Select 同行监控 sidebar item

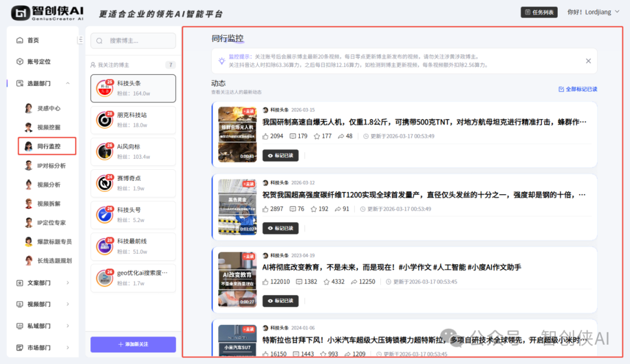point(47,146)
